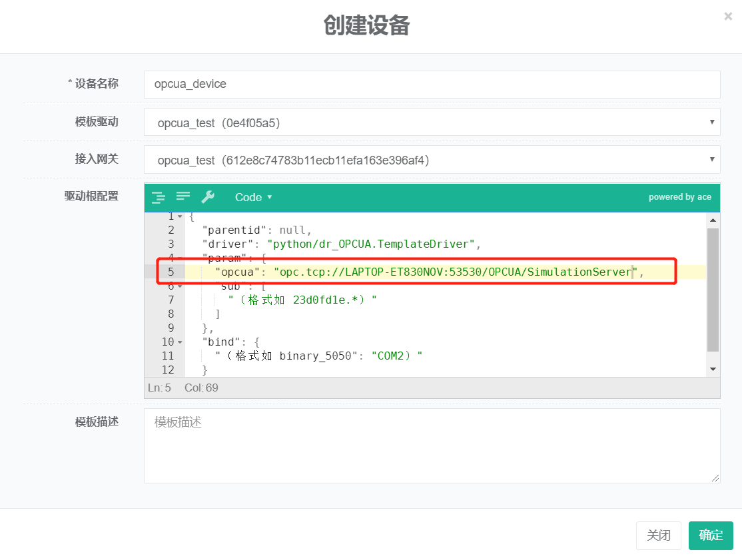Open the Code mode dropdown

coord(253,197)
